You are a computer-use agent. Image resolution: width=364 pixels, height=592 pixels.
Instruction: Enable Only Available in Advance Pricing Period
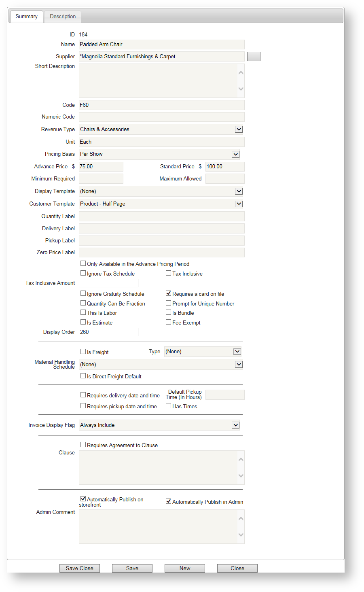pos(83,263)
